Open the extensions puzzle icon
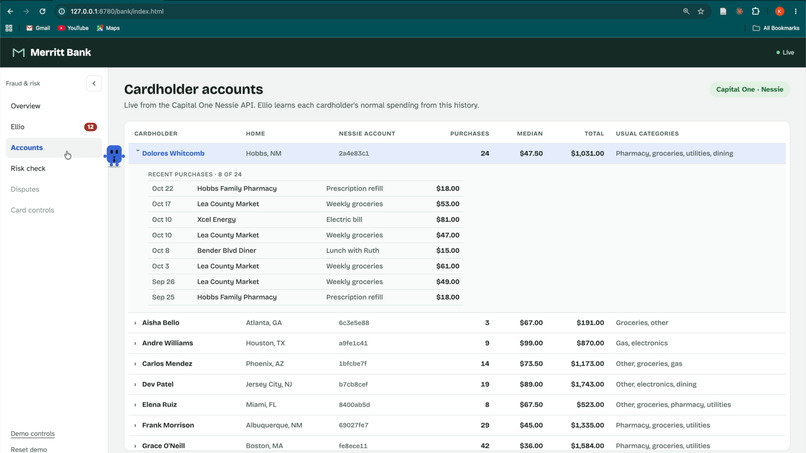The width and height of the screenshot is (806, 453). [x=755, y=11]
